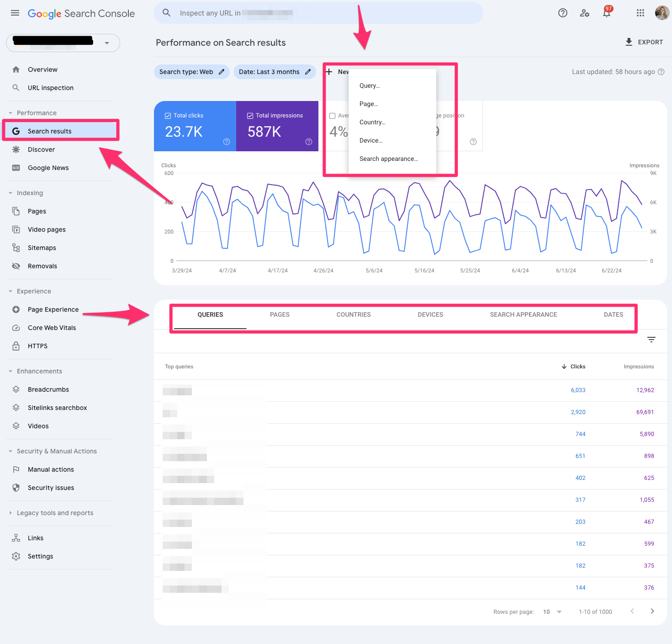
Task: Open rows per page dropdown
Action: click(x=552, y=612)
